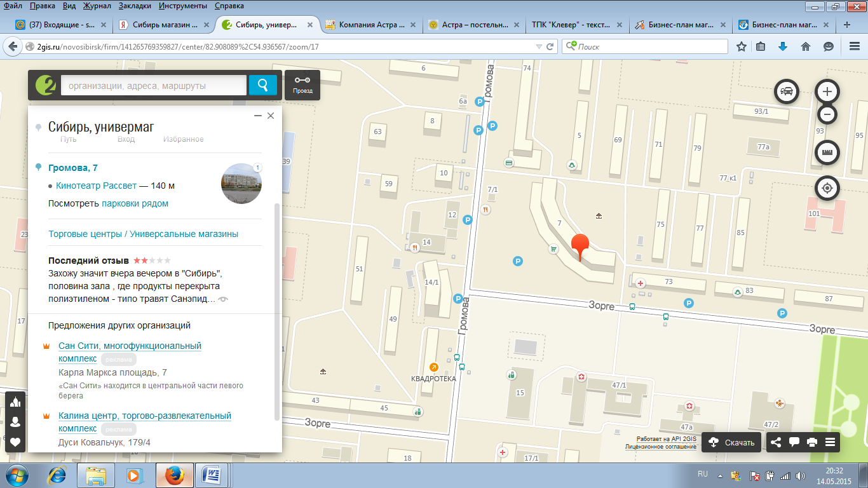The width and height of the screenshot is (868, 488).
Task: Click the blue search magnifier button
Action: click(262, 85)
